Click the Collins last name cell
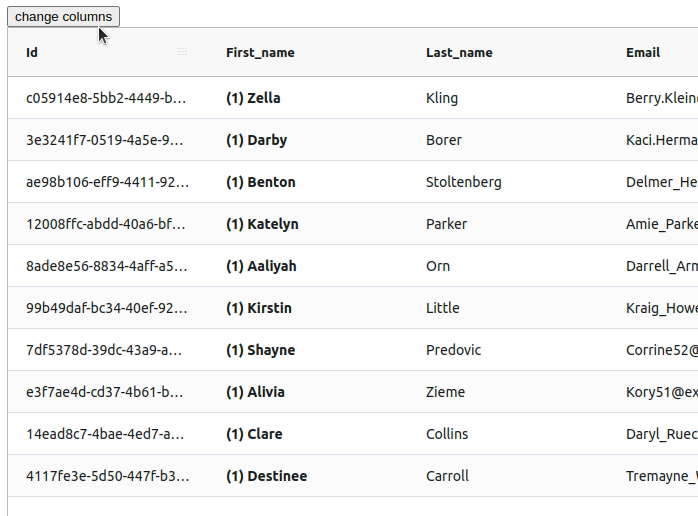Screen dimensions: 698x516 pyautogui.click(x=508, y=434)
